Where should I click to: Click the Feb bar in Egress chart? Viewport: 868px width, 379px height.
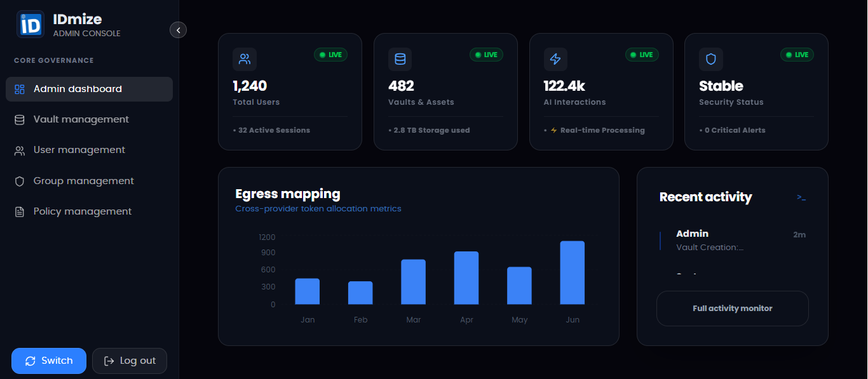pyautogui.click(x=360, y=293)
